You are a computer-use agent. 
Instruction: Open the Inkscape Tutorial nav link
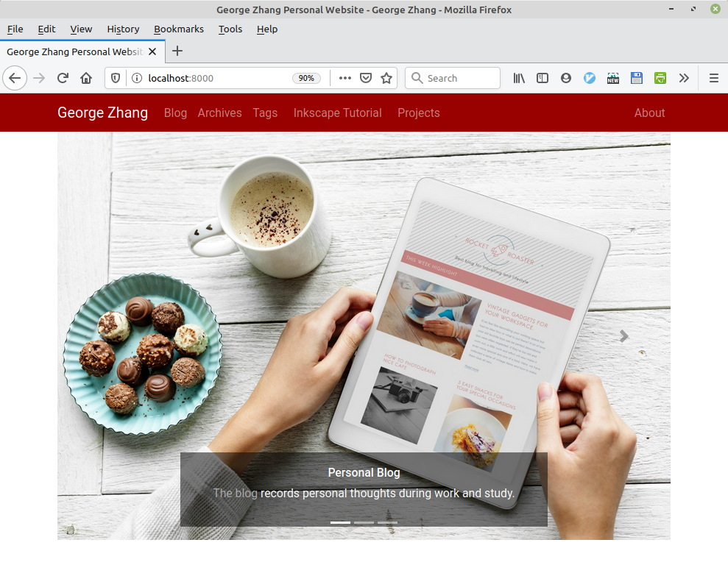click(337, 113)
